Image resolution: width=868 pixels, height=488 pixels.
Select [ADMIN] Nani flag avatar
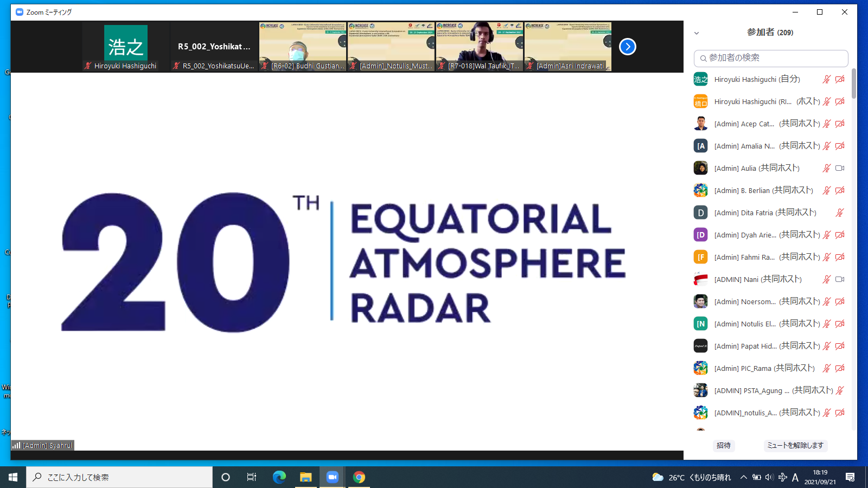pos(700,279)
